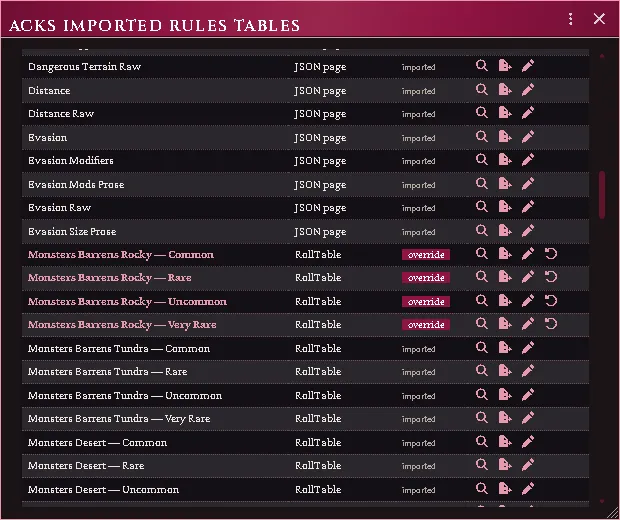The height and width of the screenshot is (520, 620).
Task: Export Evasion page with file icon
Action: [505, 137]
